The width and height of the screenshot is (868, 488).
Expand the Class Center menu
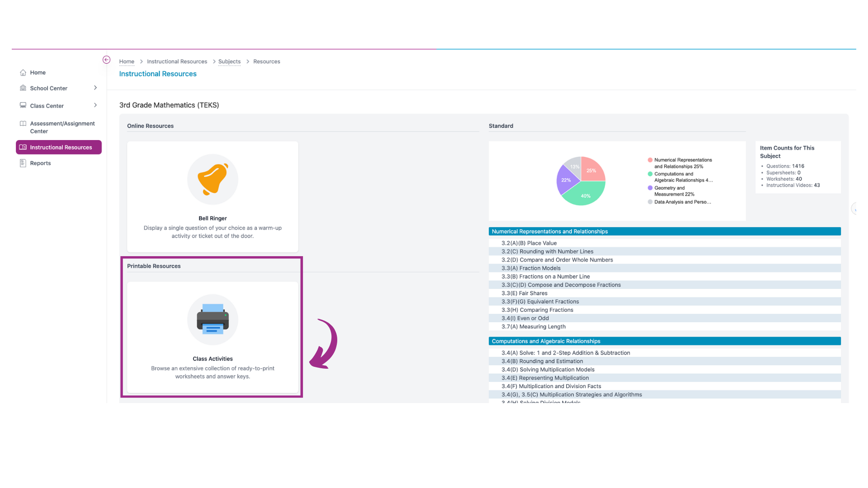point(95,105)
